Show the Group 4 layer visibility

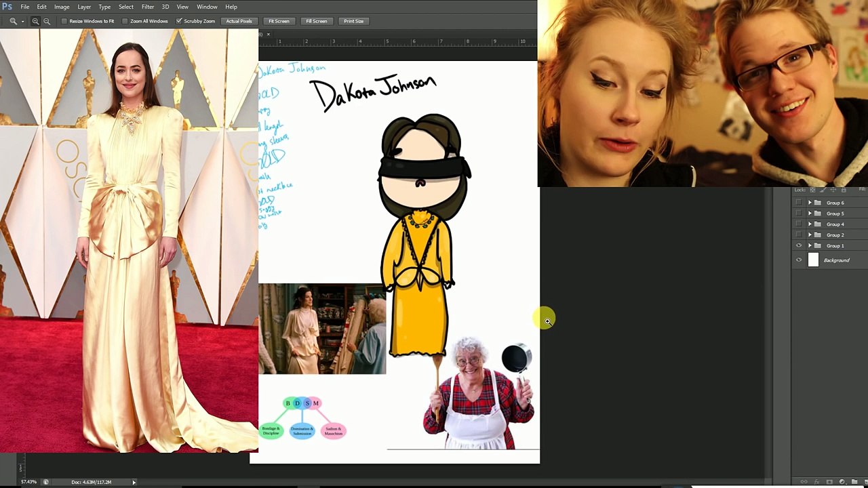pyautogui.click(x=799, y=224)
